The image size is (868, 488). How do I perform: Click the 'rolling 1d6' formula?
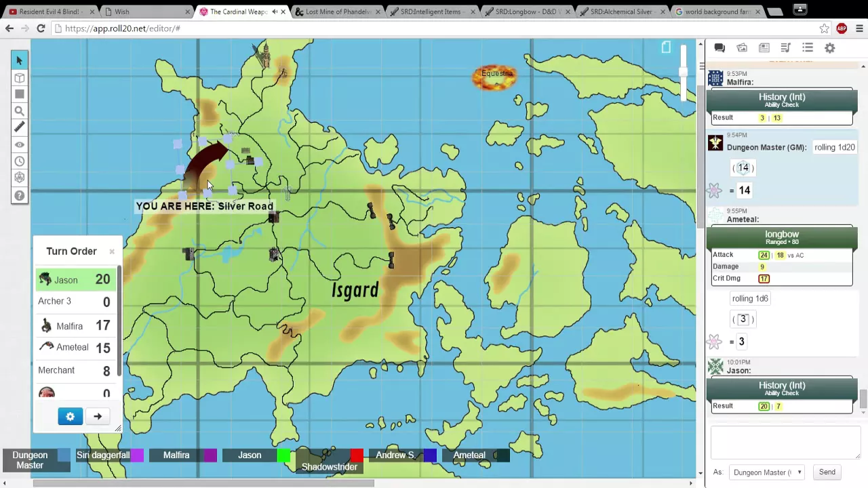750,298
